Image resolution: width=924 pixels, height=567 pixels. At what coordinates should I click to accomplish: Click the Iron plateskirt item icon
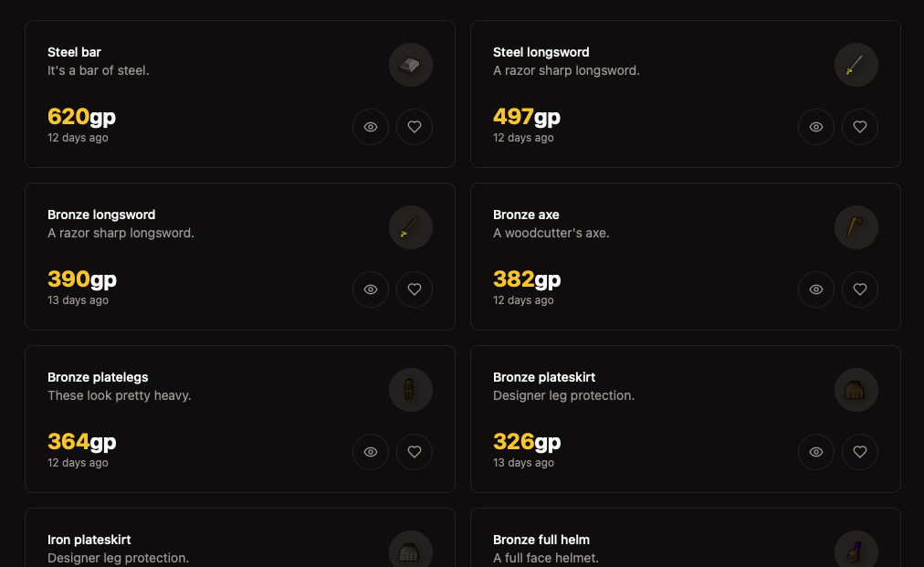410,549
